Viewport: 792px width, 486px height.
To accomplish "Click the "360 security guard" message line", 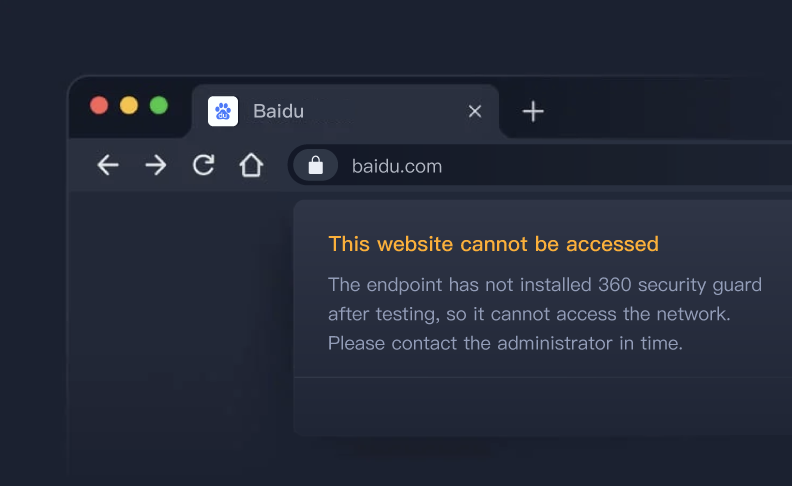I will pos(545,285).
